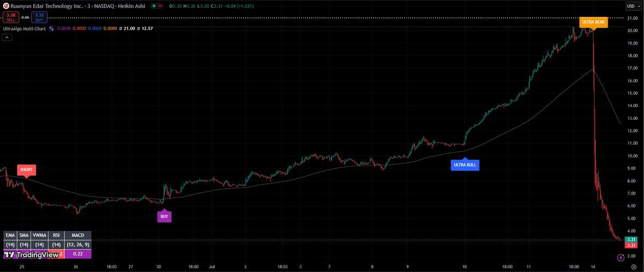Click the EMA table header cell
The width and height of the screenshot is (644, 272).
(10, 235)
